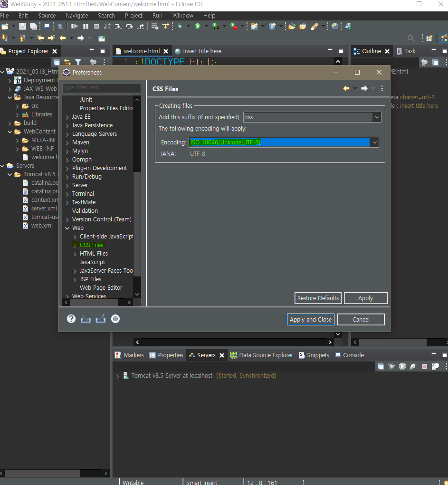Viewport: 448px width, 485px height.
Task: Click the back arrow in CSS Files header
Action: point(346,88)
